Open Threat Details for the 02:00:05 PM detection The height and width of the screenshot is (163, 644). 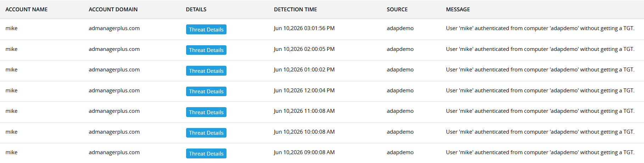pos(206,50)
